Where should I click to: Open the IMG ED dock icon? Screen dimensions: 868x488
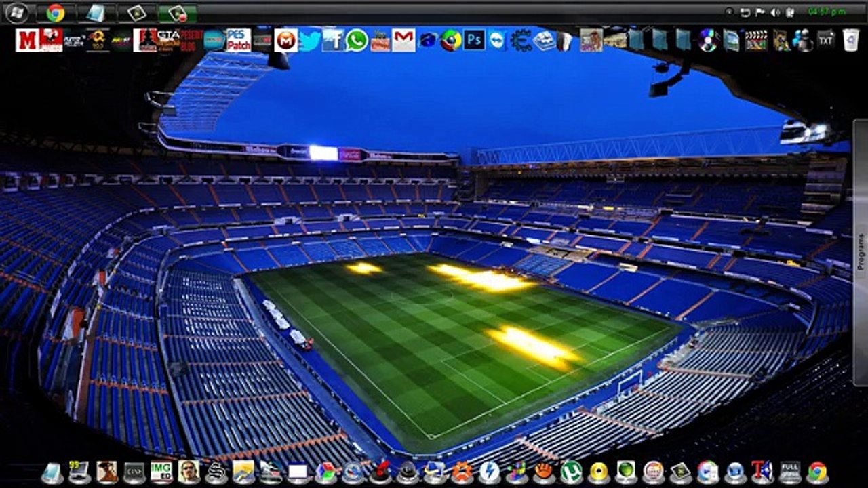pos(161,472)
